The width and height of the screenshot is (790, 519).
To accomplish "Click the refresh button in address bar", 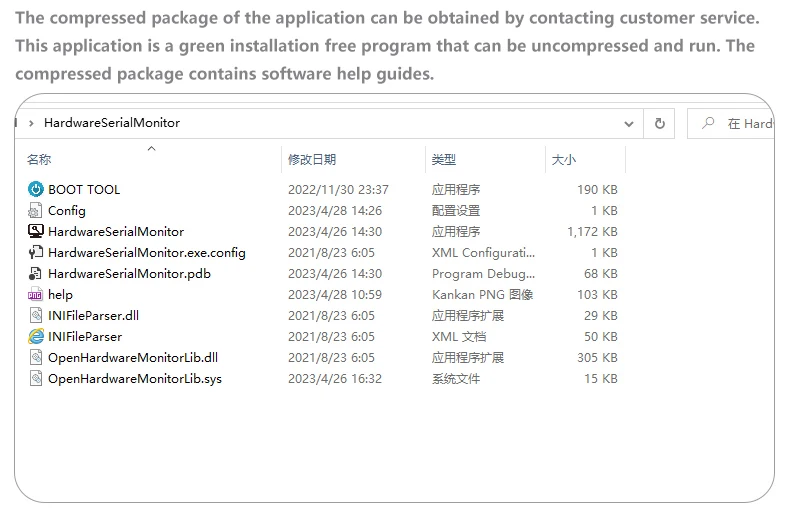I will pyautogui.click(x=659, y=123).
